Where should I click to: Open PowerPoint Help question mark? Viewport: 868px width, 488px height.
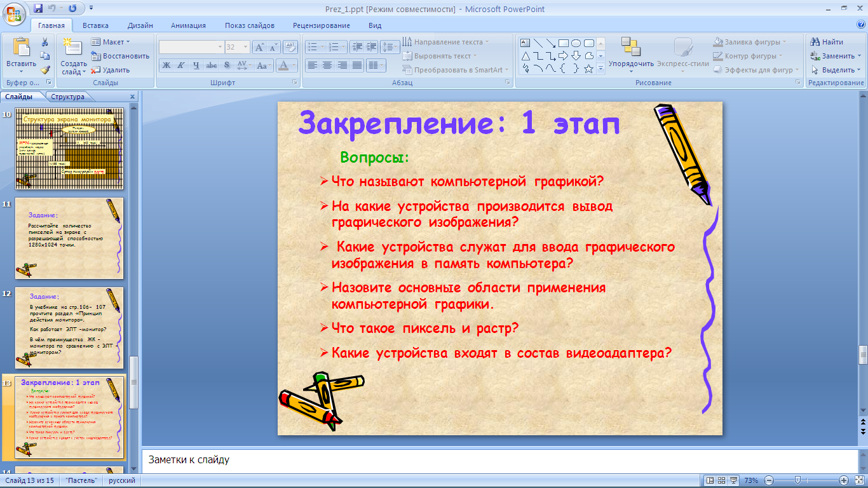click(861, 25)
